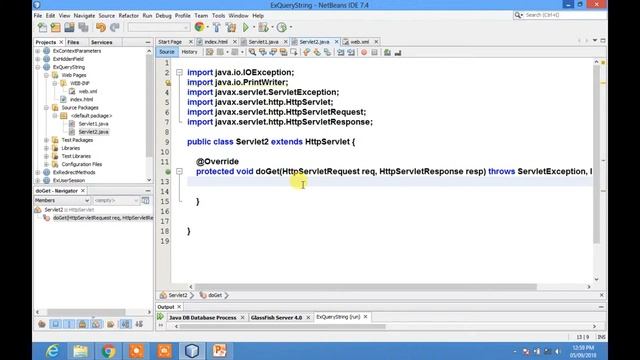Collapse the imports code fold

click(179, 72)
